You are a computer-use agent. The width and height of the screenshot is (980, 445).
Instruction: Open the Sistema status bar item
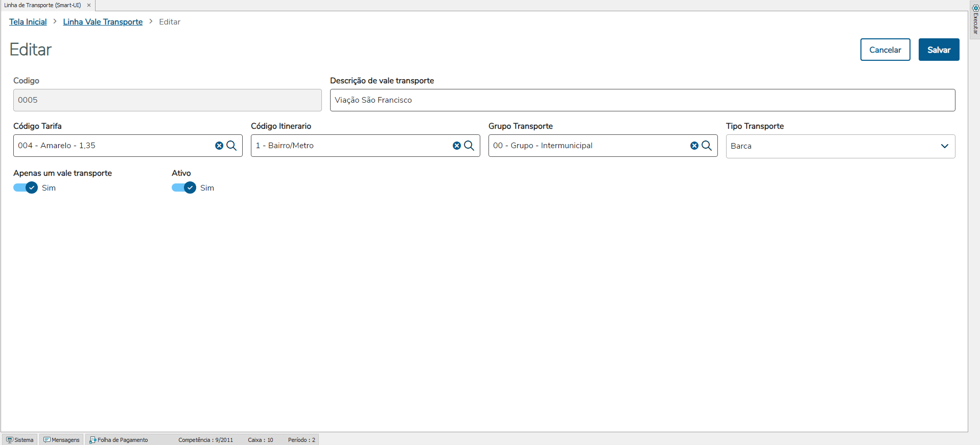coord(20,440)
